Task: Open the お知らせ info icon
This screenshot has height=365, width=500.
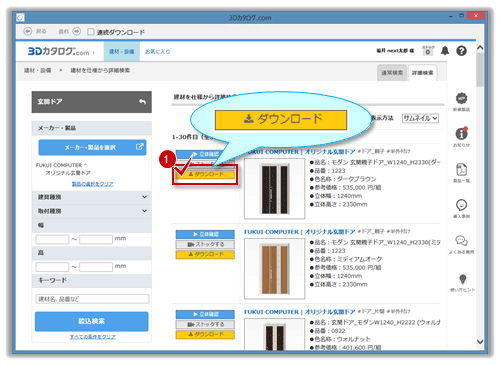Action: [x=461, y=134]
